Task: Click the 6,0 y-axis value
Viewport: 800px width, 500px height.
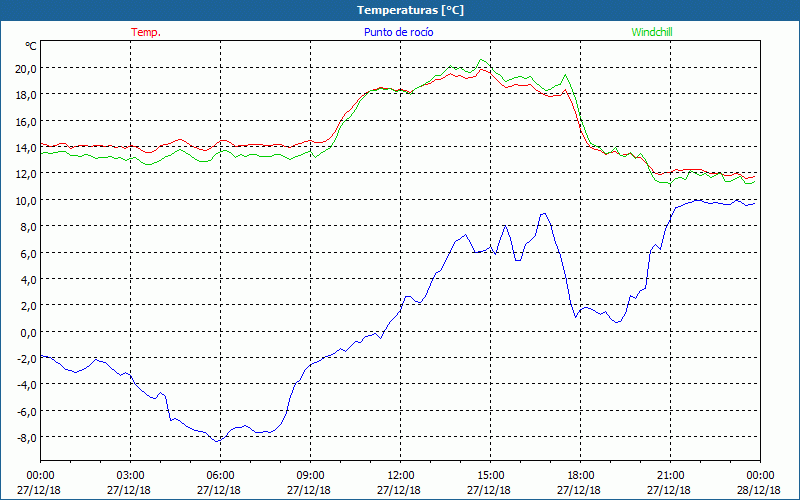Action: coord(29,254)
